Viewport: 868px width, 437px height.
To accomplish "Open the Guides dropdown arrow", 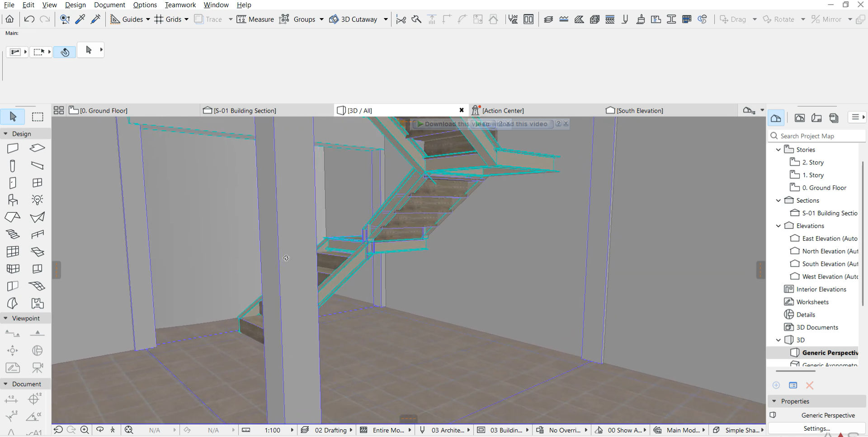I will pyautogui.click(x=148, y=19).
